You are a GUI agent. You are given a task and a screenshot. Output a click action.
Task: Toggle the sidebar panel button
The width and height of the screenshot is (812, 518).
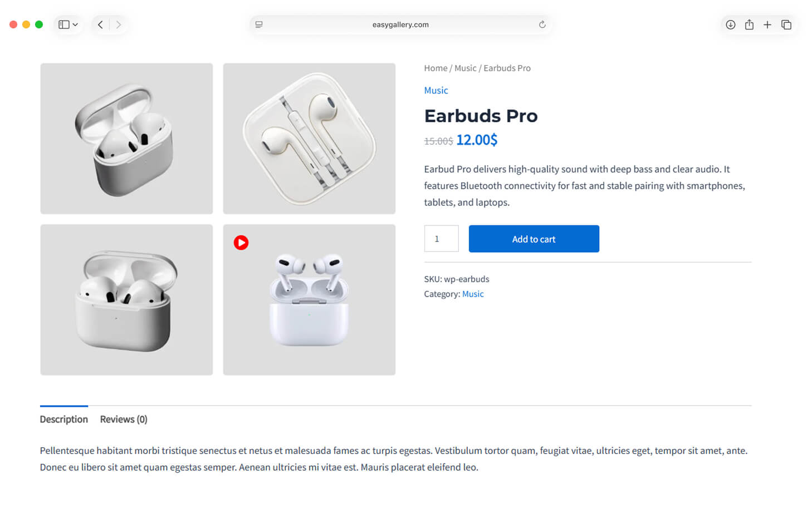(x=64, y=24)
